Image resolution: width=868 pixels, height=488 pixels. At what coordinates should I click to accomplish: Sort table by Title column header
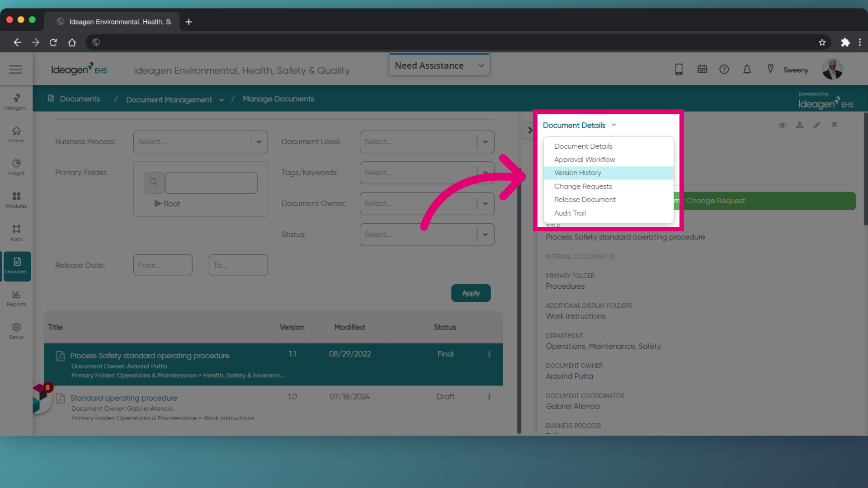[x=55, y=327]
